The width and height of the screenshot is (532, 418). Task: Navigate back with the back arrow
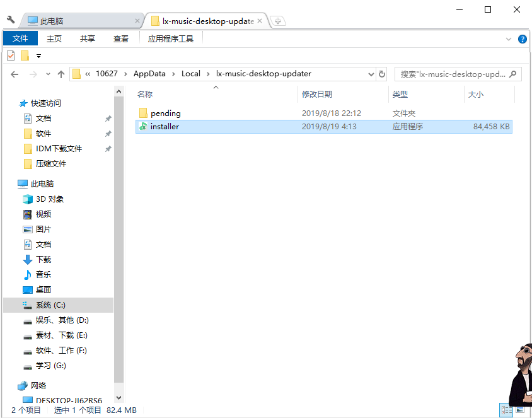point(14,74)
